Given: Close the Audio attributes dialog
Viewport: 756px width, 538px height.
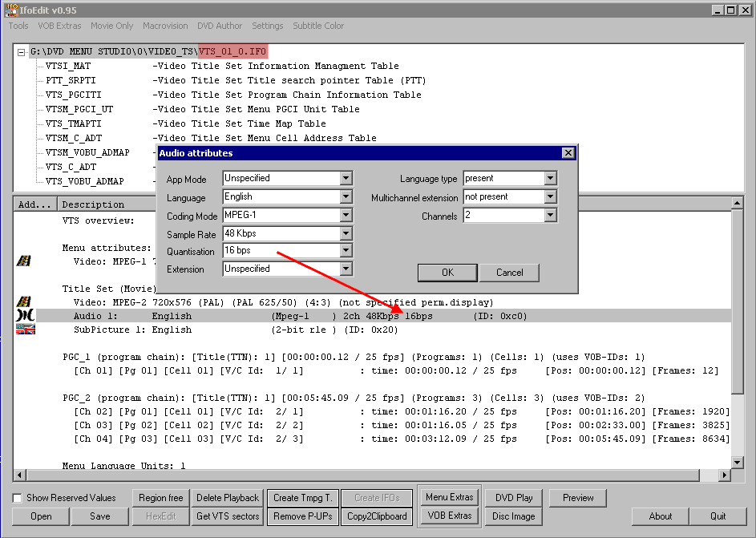Looking at the screenshot, I should pyautogui.click(x=568, y=153).
